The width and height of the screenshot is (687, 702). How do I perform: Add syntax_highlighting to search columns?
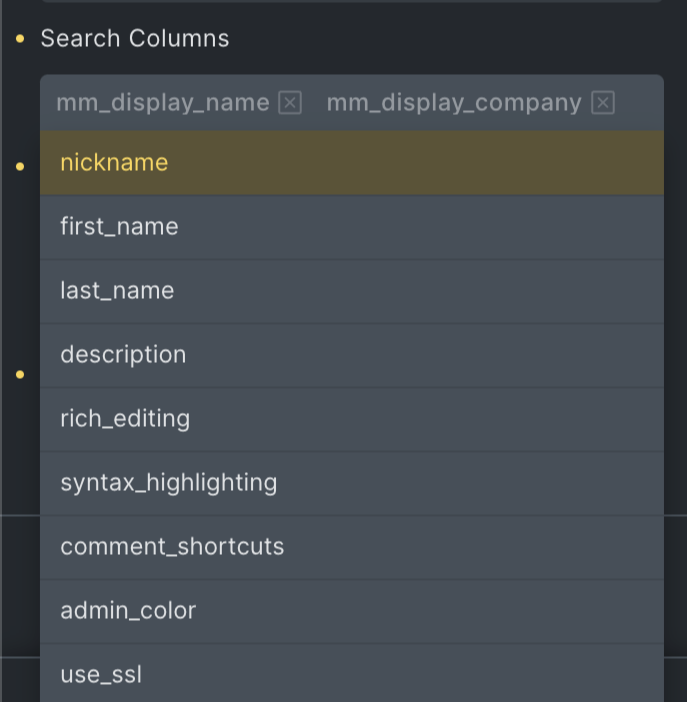169,483
